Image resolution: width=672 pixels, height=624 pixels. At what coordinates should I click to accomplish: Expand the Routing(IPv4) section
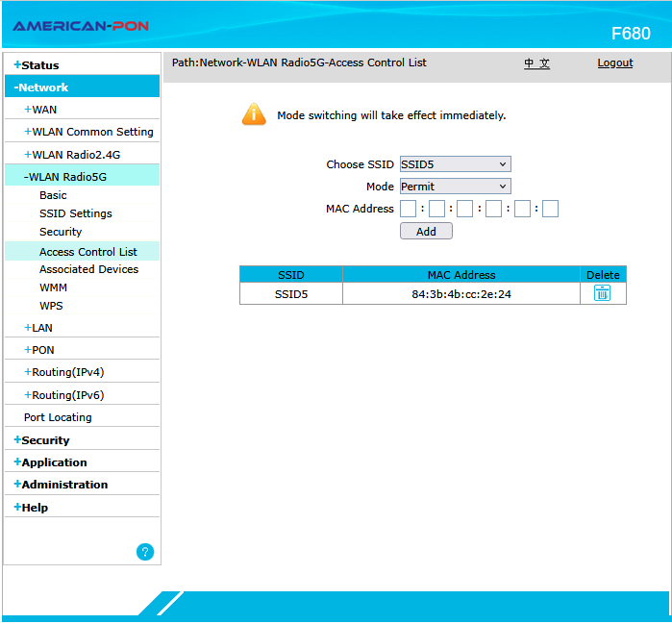pos(67,372)
